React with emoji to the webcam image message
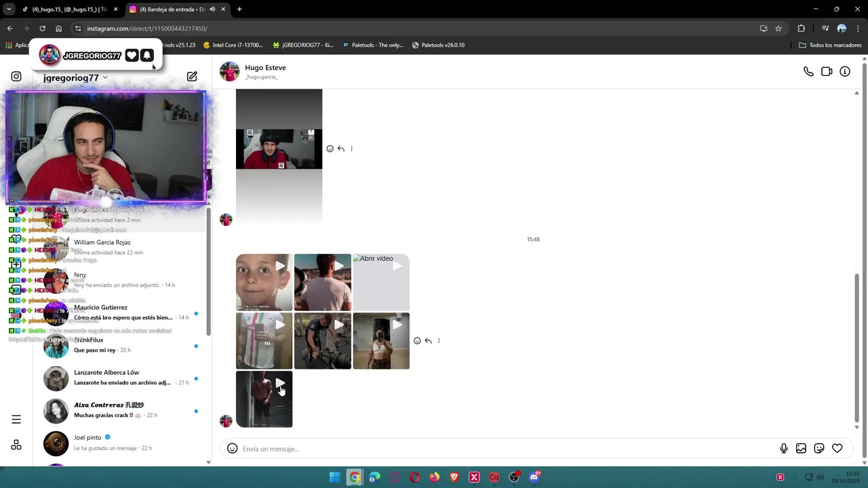868x488 pixels. (330, 148)
